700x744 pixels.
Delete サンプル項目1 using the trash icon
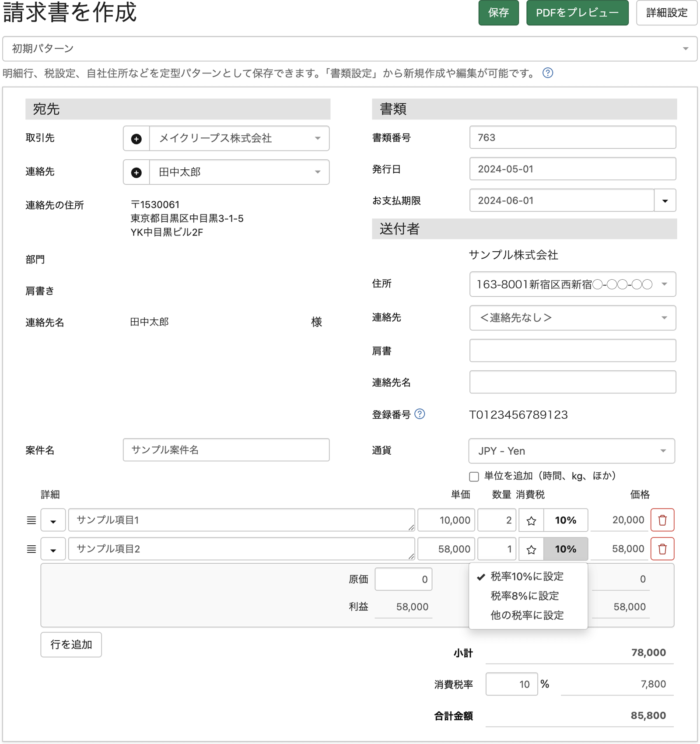click(x=663, y=520)
